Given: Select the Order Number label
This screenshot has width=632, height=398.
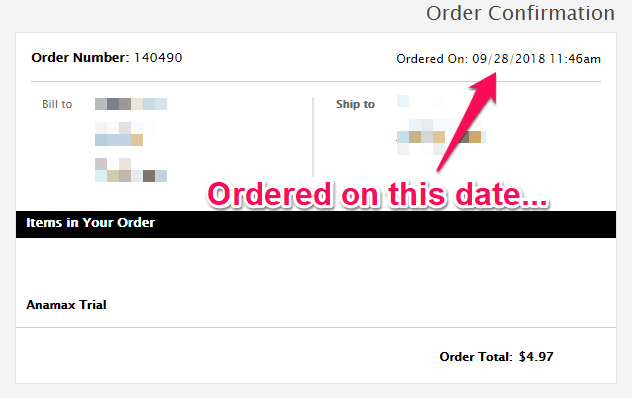Looking at the screenshot, I should (x=80, y=58).
